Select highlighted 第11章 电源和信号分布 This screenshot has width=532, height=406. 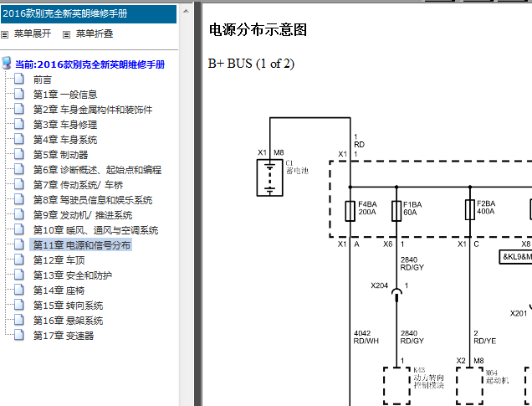tap(81, 244)
